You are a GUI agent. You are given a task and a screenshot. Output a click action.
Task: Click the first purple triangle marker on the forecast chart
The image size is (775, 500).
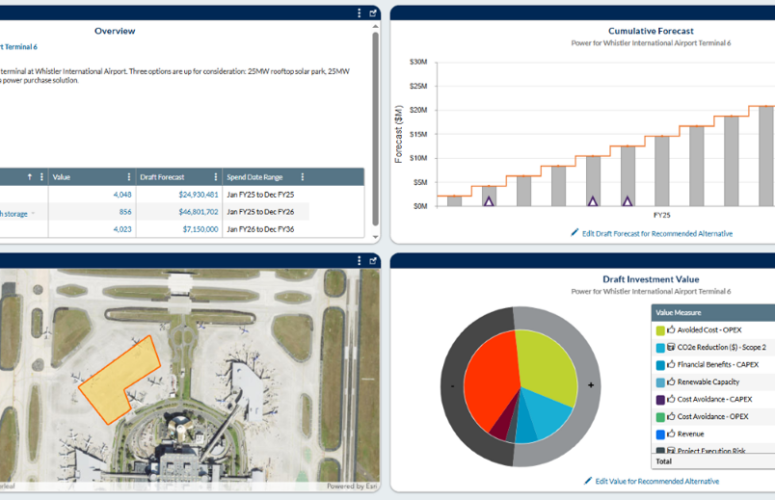[489, 201]
